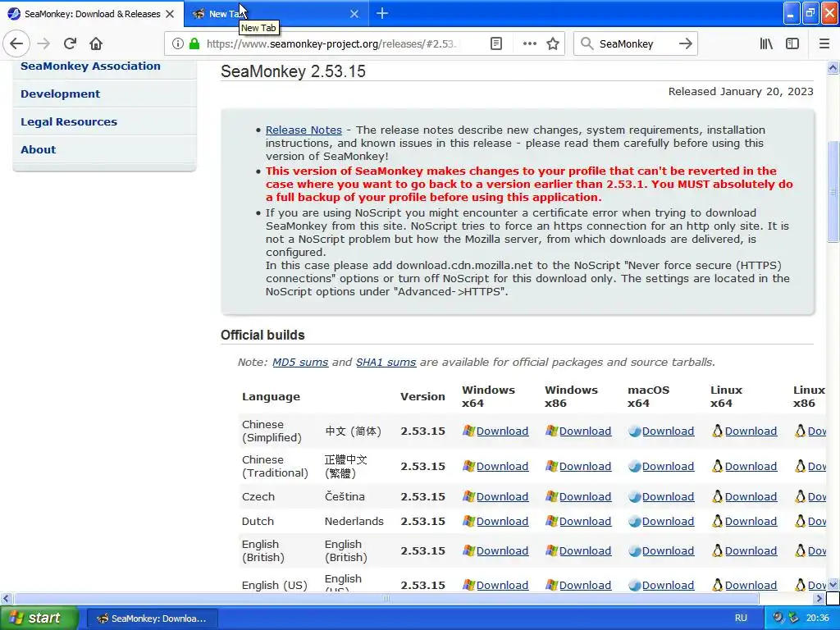Focus the SeaMonkey search box
This screenshot has height=630, width=840.
coord(635,44)
